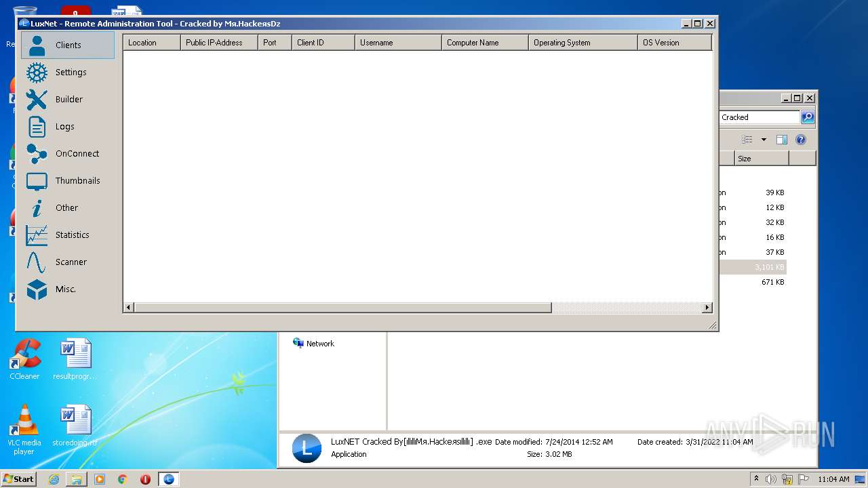This screenshot has width=868, height=488.
Task: Open media player taskbar icon
Action: pos(100,479)
